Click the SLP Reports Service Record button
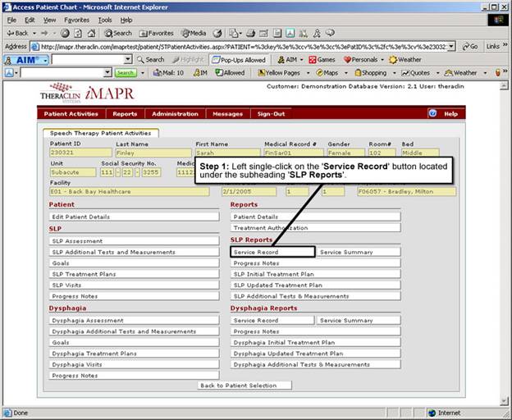This screenshot has height=420, width=512. pos(272,253)
